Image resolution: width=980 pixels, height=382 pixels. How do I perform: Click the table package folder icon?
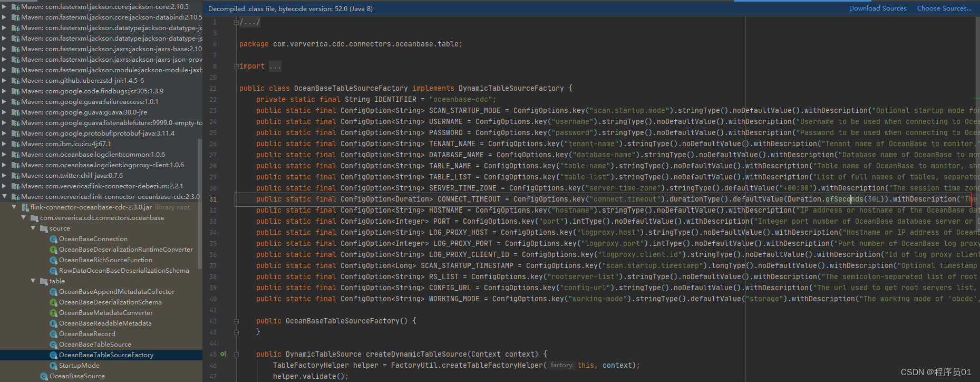click(x=44, y=281)
